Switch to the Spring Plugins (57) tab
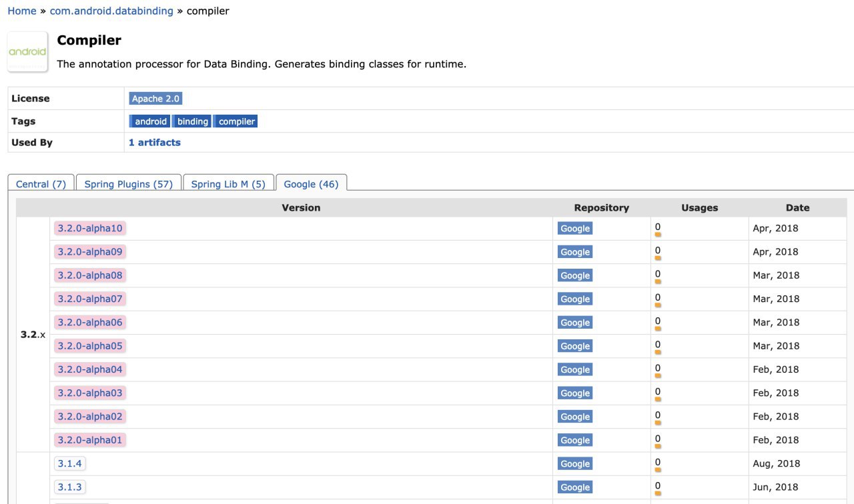Viewport: 854px width, 504px height. coord(128,184)
